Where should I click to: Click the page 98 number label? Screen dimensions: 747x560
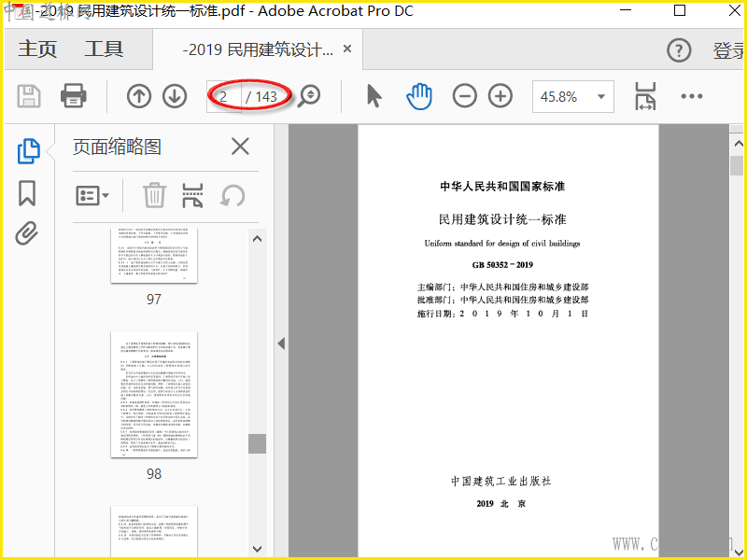(x=154, y=474)
